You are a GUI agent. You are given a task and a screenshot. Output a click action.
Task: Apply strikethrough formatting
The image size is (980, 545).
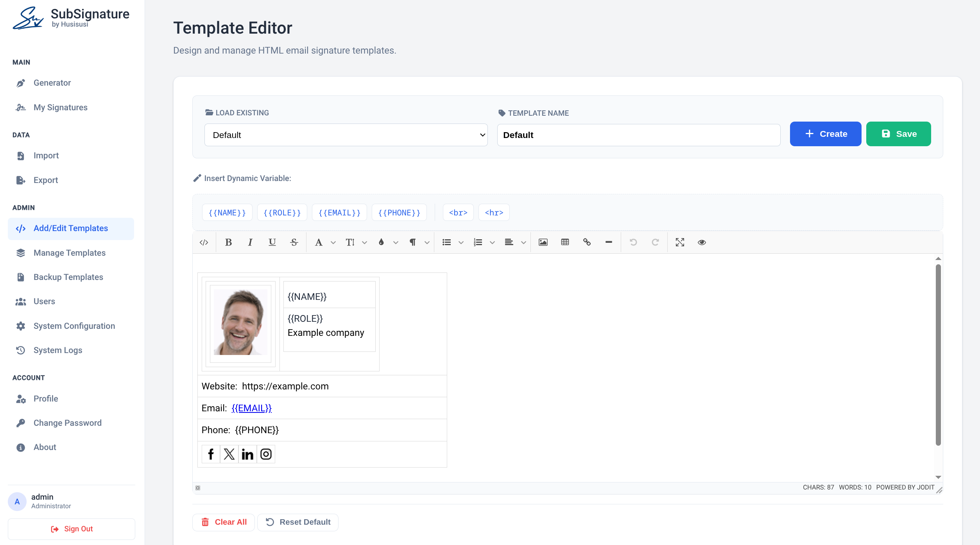click(x=294, y=242)
